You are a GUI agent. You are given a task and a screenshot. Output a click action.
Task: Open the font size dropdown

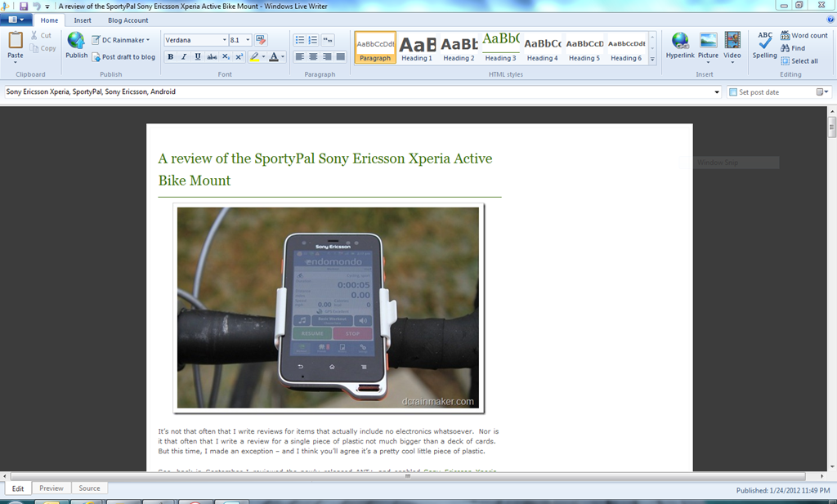(248, 40)
